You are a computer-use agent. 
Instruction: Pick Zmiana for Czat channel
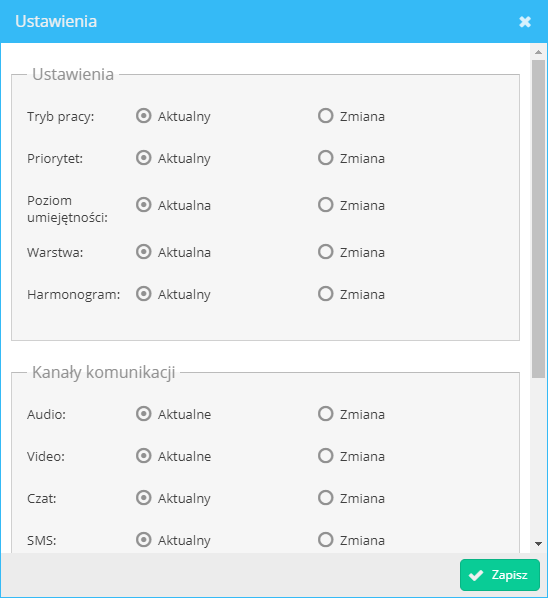click(x=326, y=498)
